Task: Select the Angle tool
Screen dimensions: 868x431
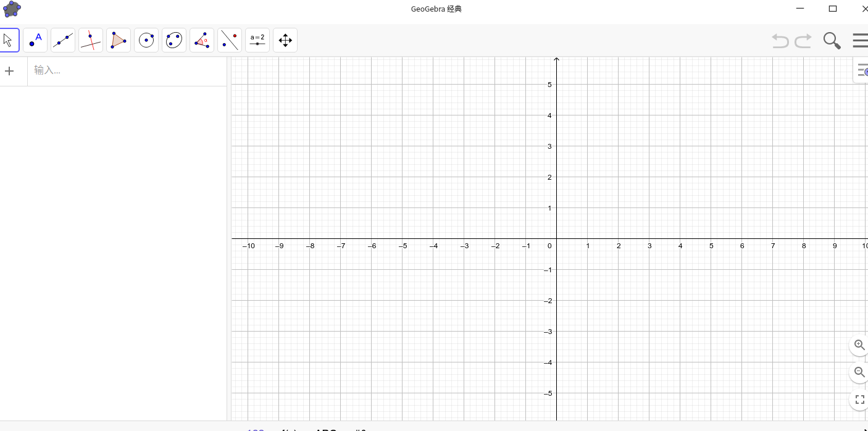Action: pos(202,40)
